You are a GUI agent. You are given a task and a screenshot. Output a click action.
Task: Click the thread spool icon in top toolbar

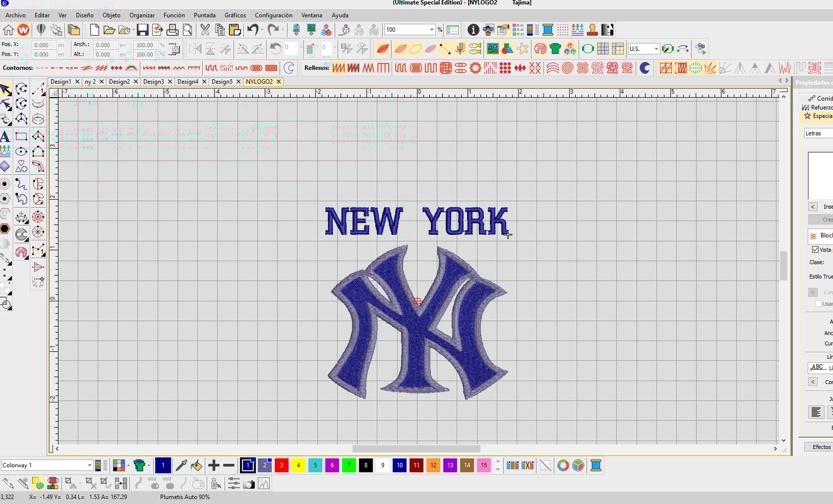coord(548,29)
